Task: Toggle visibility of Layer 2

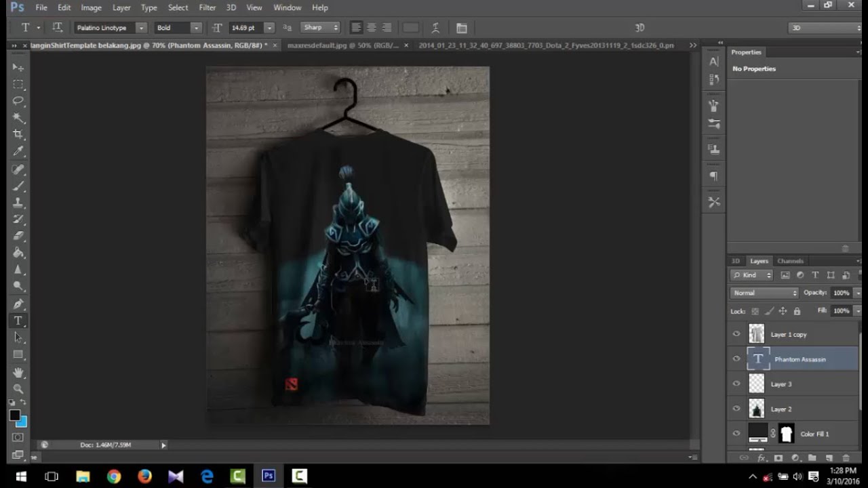Action: (x=736, y=409)
